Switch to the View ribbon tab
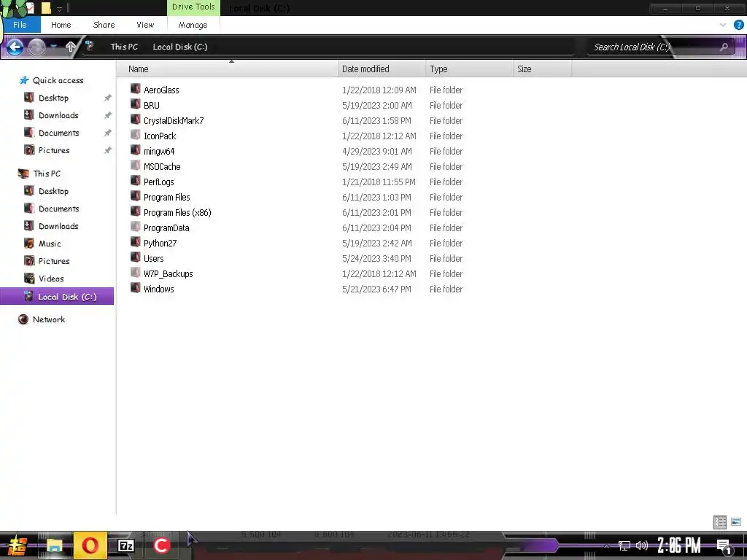The height and width of the screenshot is (560, 747). point(145,25)
